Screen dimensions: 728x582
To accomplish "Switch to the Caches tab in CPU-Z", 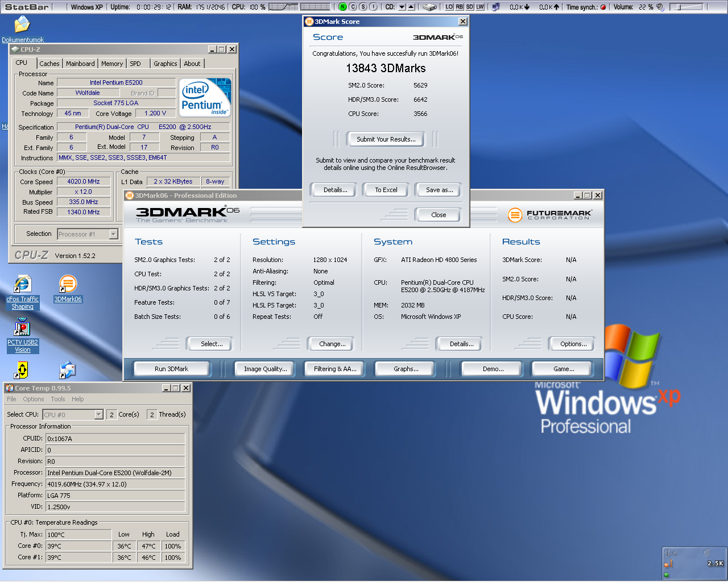I will click(49, 64).
